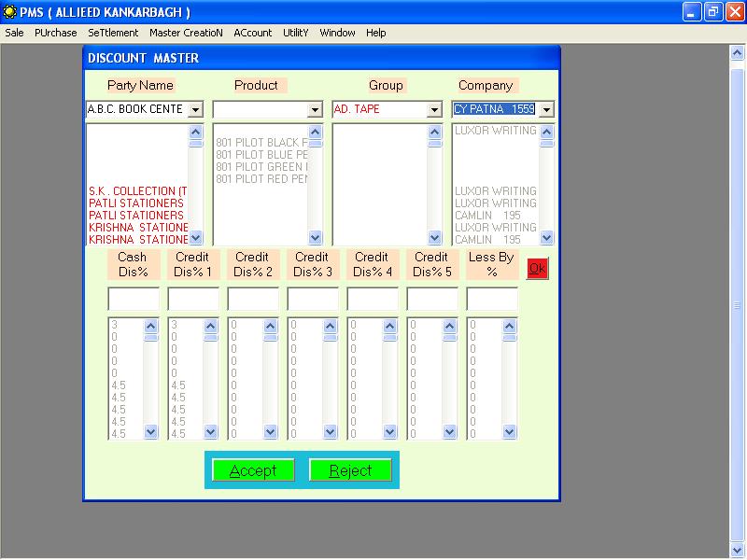The height and width of the screenshot is (560, 747).
Task: Expand the Company dropdown arrow
Action: click(546, 109)
